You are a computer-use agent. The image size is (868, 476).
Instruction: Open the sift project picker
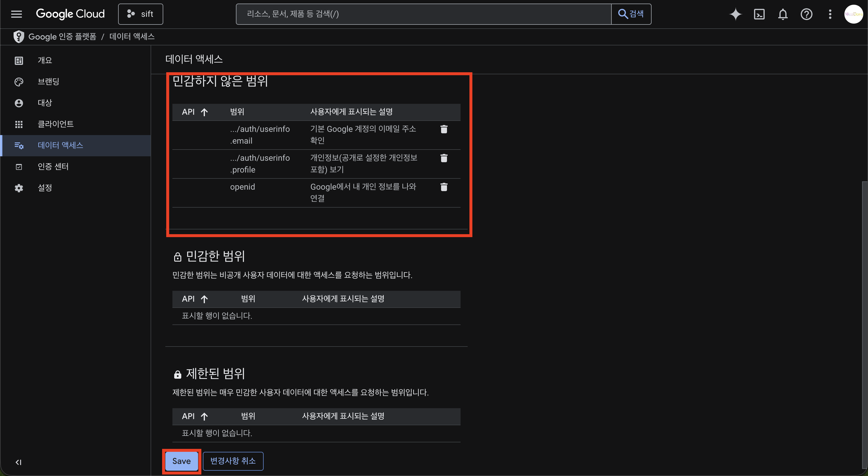pos(141,14)
